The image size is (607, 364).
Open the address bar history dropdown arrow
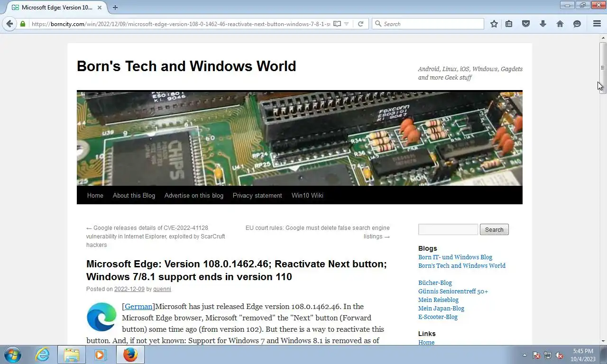click(347, 24)
